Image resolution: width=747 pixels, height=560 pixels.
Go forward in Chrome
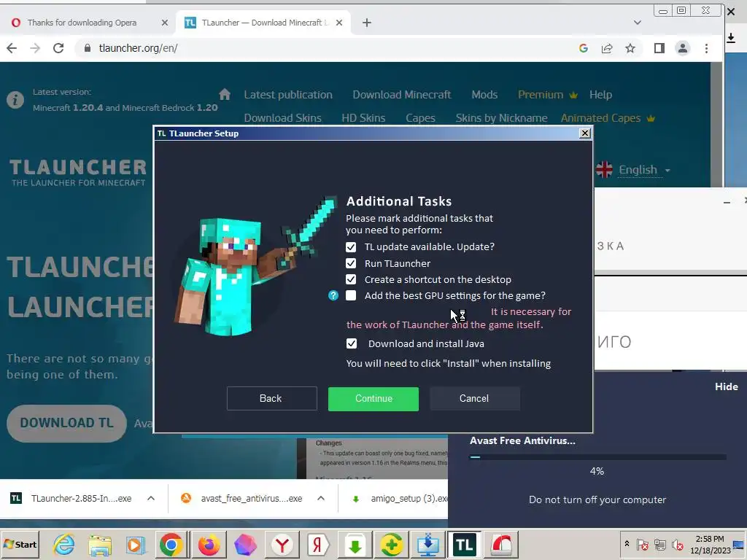35,48
